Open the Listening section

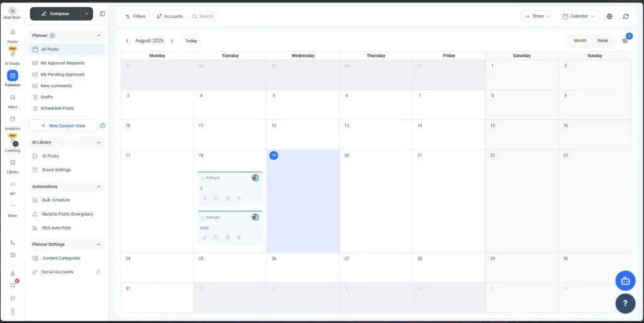point(13,144)
